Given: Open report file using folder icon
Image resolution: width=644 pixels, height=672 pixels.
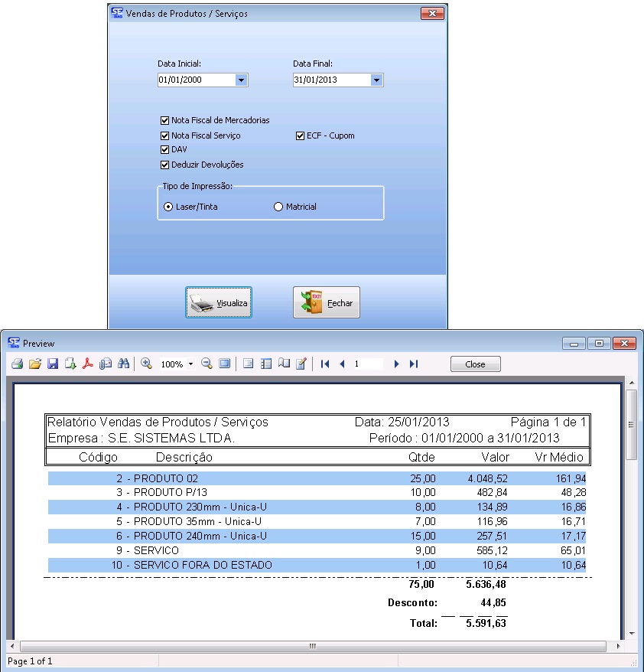Looking at the screenshot, I should tap(34, 364).
